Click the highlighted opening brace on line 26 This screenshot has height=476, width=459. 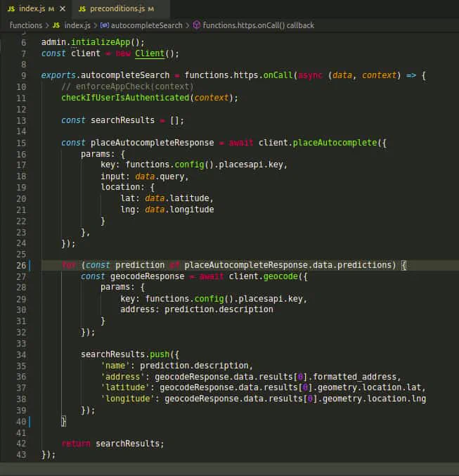coord(403,265)
